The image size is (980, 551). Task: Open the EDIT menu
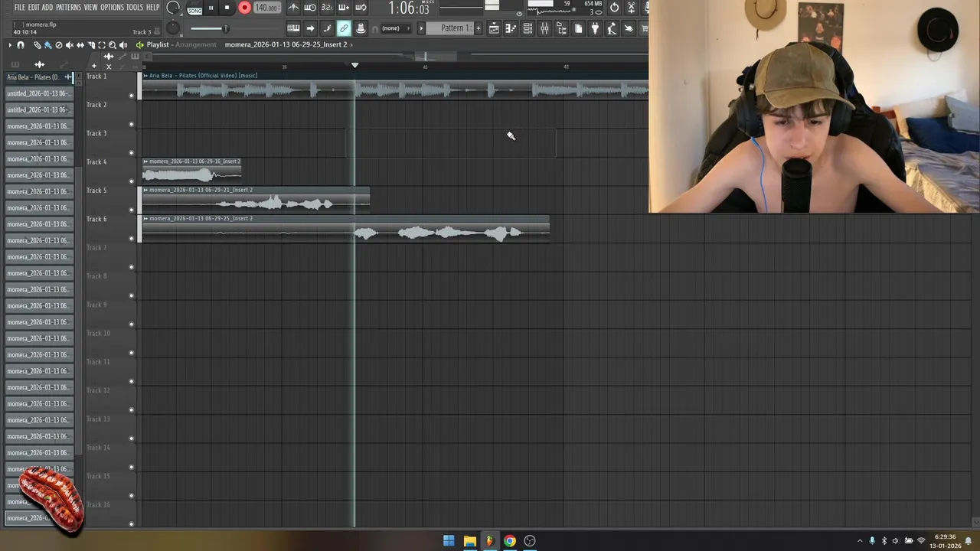34,8
